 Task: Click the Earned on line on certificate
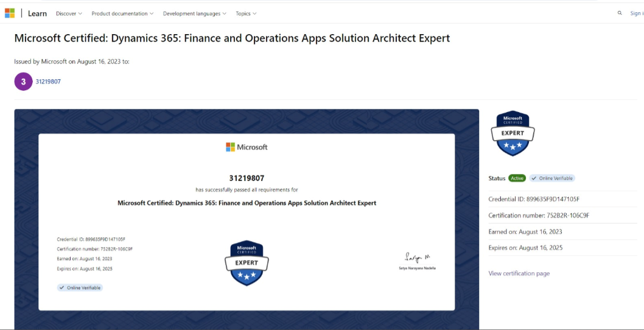tap(84, 259)
